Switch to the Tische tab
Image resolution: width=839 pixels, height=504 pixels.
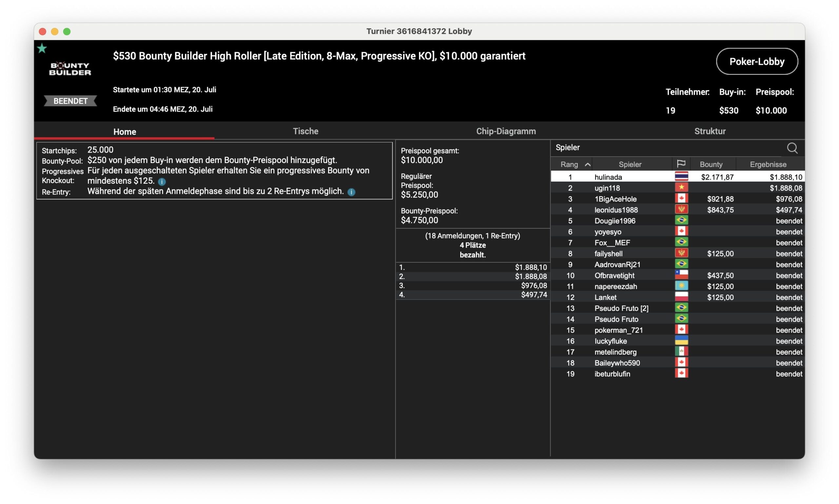pos(305,131)
